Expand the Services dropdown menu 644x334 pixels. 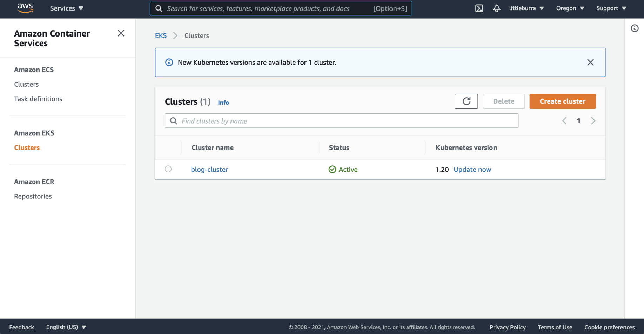click(x=66, y=8)
